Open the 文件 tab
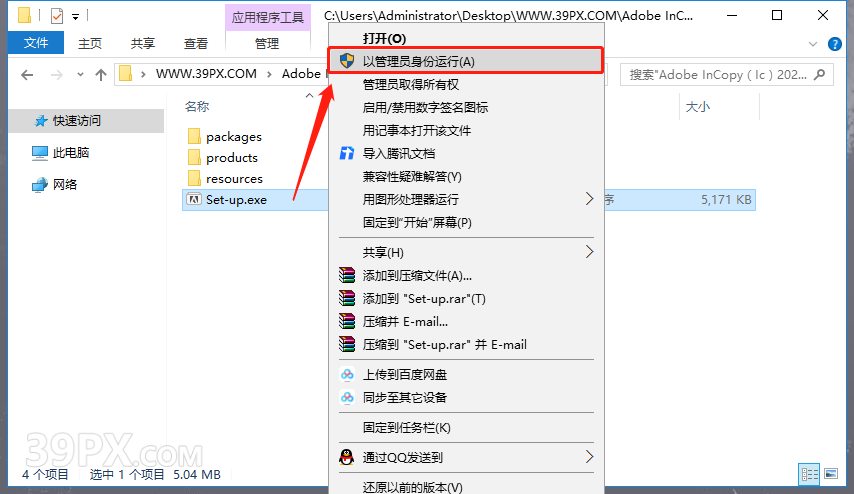The image size is (854, 494). pyautogui.click(x=36, y=42)
